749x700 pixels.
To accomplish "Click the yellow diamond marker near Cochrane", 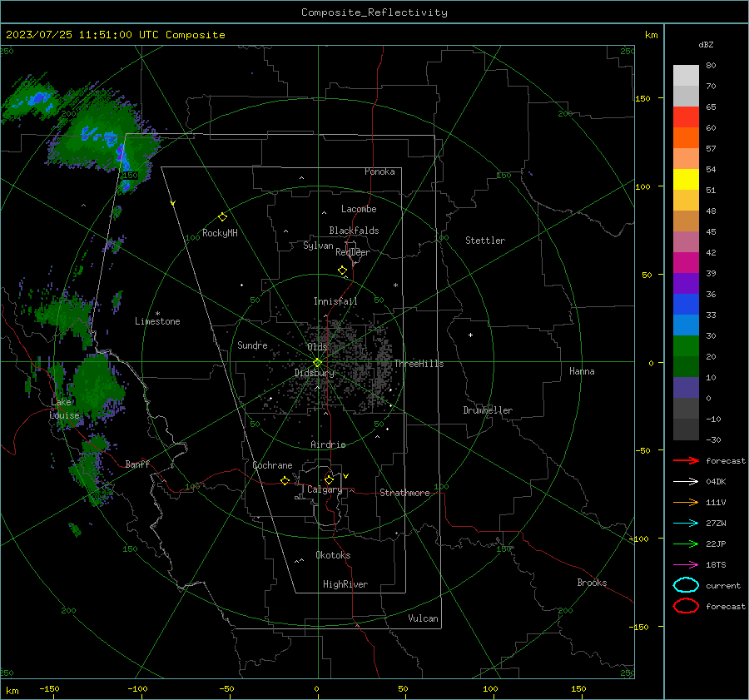I will tap(285, 480).
